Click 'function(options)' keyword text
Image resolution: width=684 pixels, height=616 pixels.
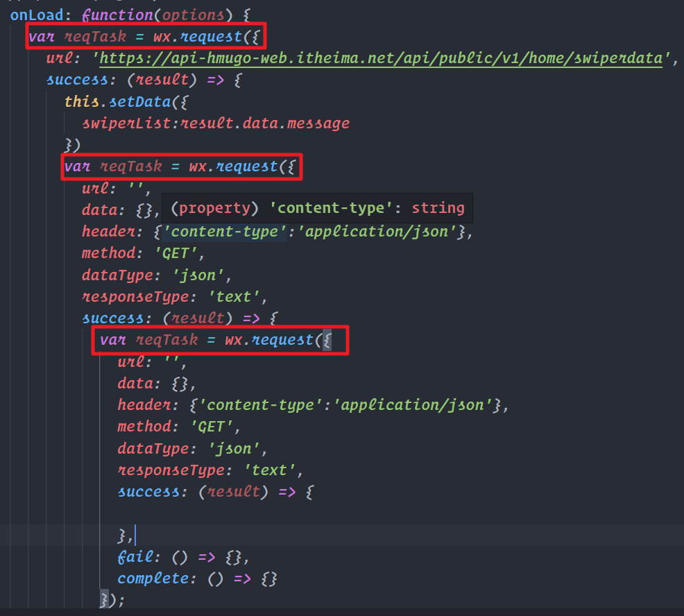point(157,15)
